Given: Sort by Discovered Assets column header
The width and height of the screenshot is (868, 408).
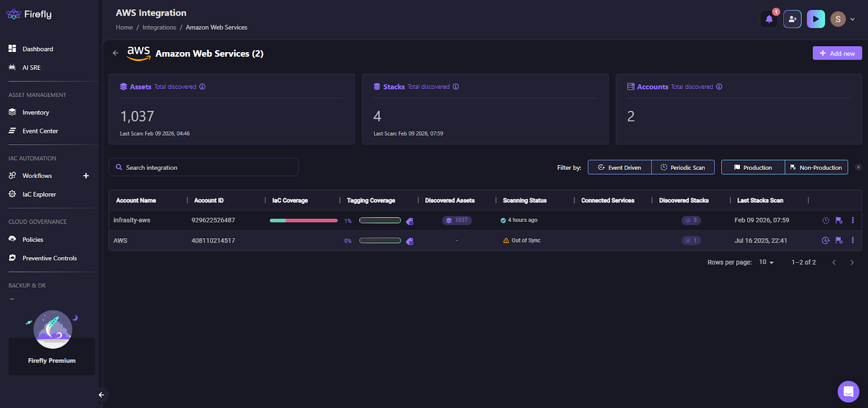Looking at the screenshot, I should [450, 201].
